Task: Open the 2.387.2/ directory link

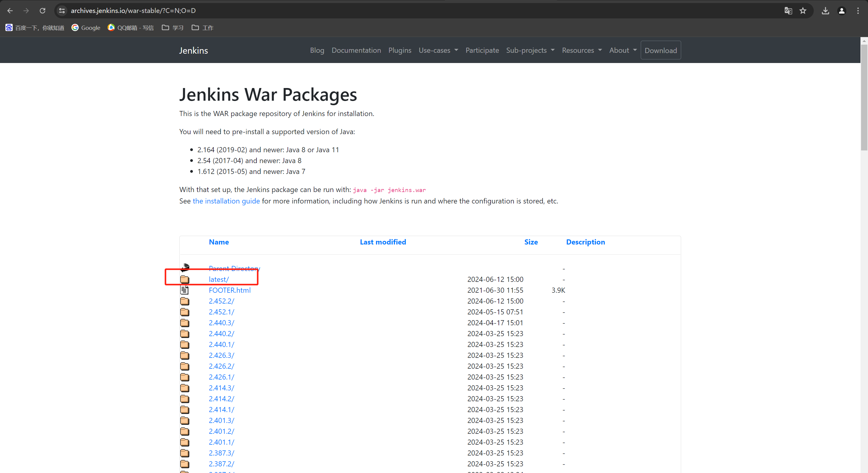Action: 222,464
